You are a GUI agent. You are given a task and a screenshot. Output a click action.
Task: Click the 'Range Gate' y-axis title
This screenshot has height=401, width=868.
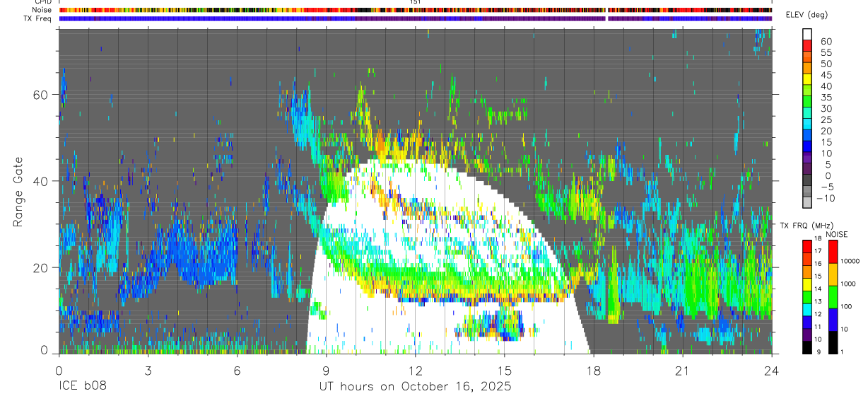[18, 192]
